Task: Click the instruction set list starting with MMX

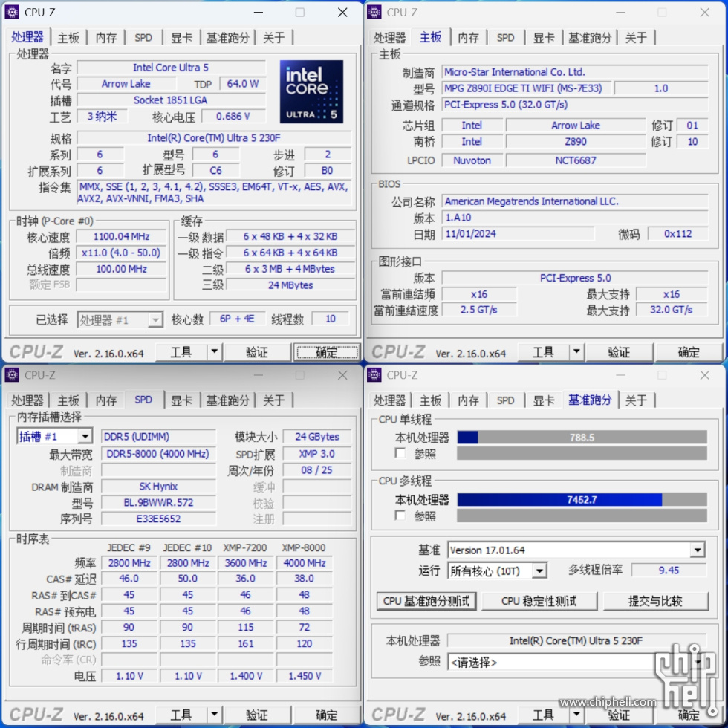Action: point(214,192)
